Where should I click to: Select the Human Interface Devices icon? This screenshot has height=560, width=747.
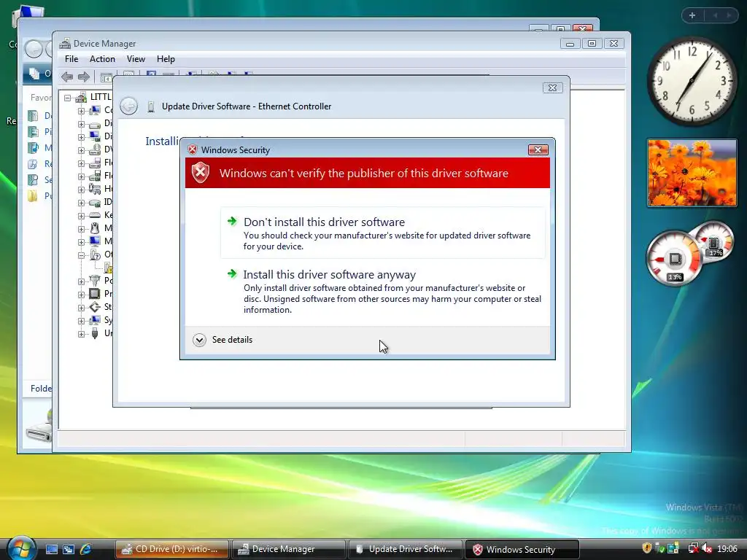[x=95, y=189]
